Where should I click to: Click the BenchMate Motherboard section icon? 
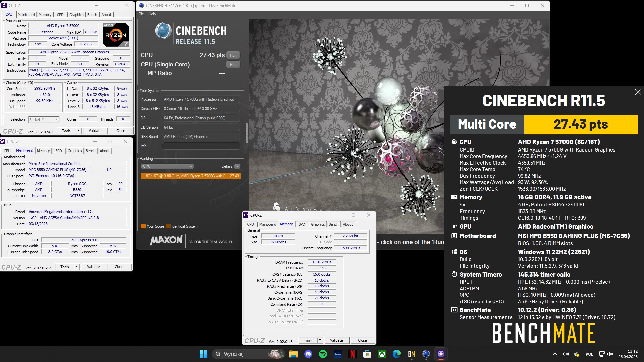[x=454, y=236]
